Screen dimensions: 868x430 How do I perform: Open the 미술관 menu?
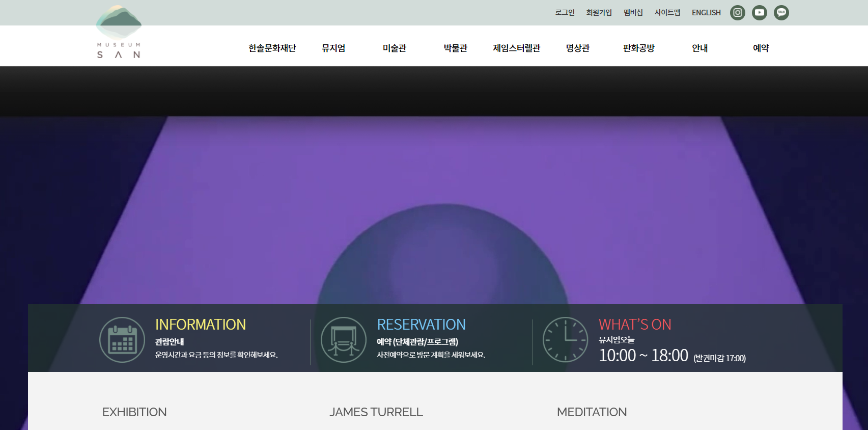[x=395, y=48]
